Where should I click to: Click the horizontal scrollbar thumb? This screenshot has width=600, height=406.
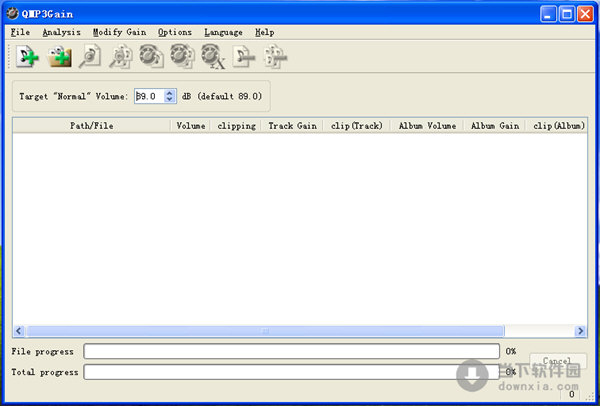(x=265, y=331)
